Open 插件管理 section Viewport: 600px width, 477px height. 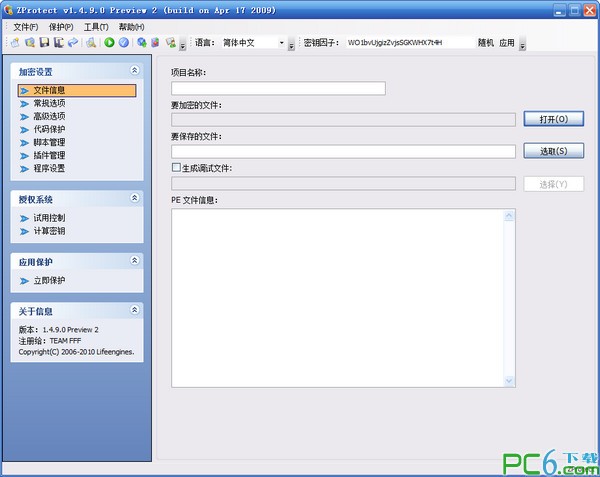[49, 155]
